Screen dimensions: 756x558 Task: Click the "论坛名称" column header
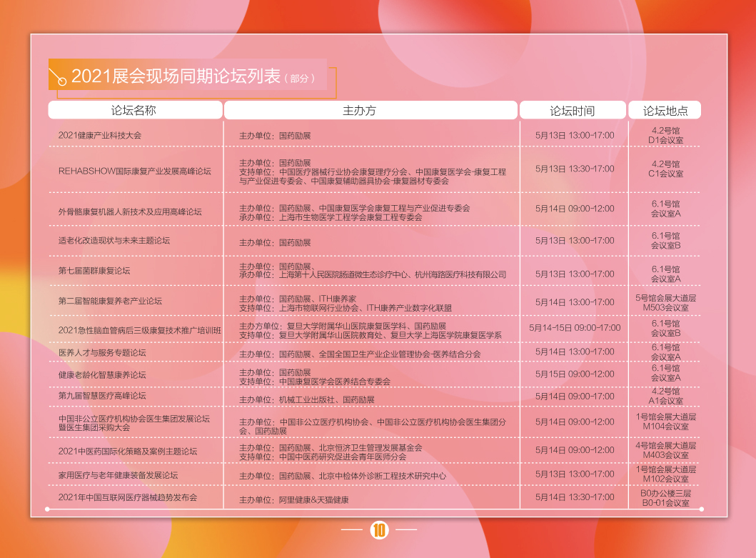coord(135,110)
